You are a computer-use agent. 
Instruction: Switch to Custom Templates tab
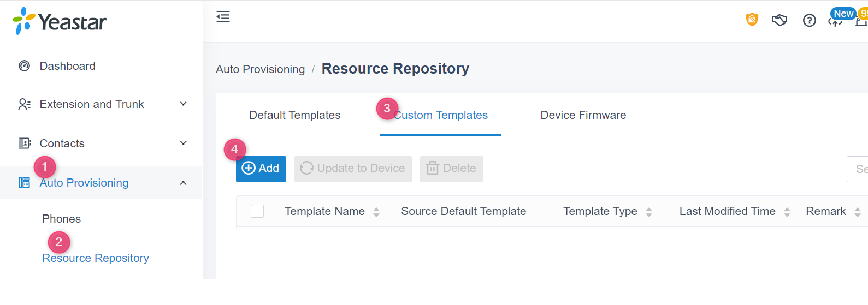441,115
